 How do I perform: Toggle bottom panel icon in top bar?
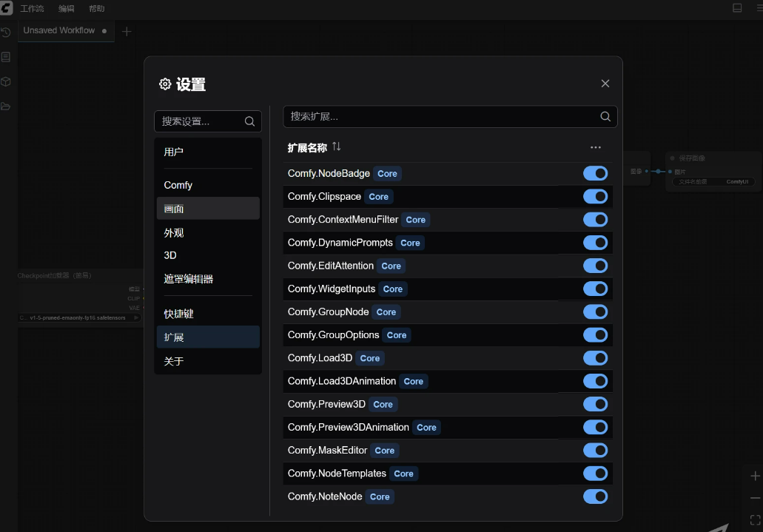click(x=737, y=8)
